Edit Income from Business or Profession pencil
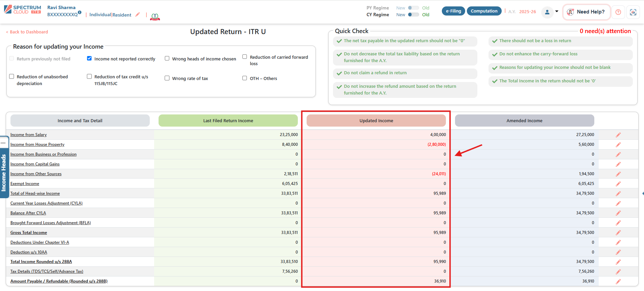Viewport: 644px width, 291px height. (x=618, y=154)
